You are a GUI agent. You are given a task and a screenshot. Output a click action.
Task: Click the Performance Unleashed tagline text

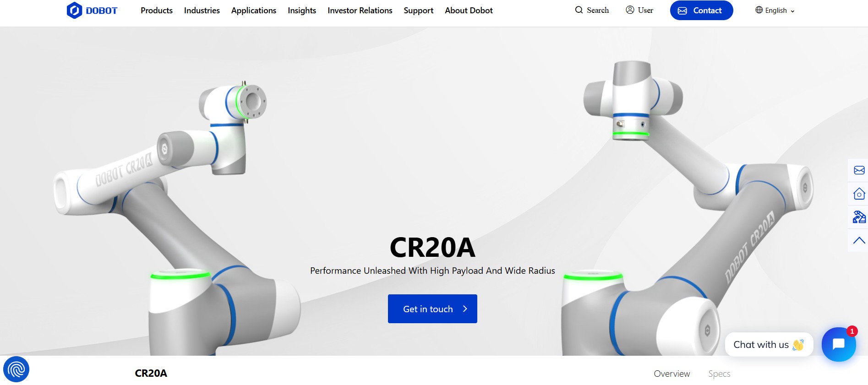pyautogui.click(x=432, y=271)
